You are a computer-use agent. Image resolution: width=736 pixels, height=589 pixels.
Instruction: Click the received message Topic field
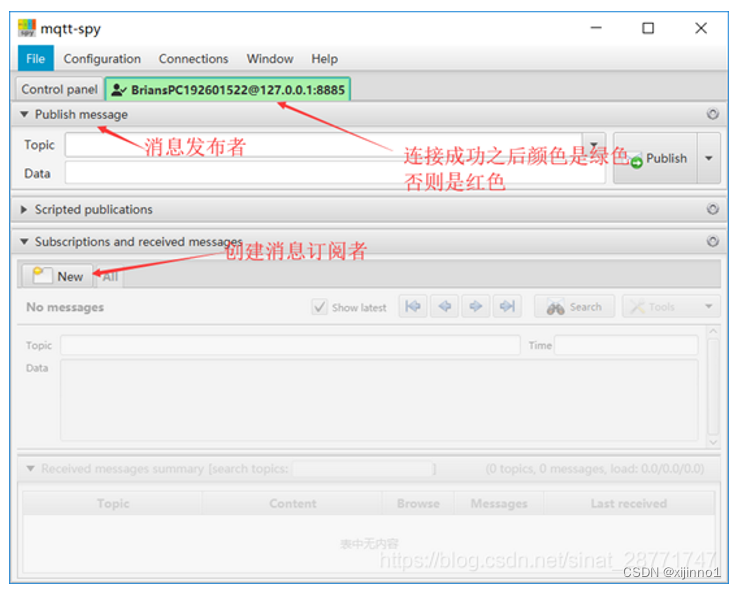click(290, 345)
